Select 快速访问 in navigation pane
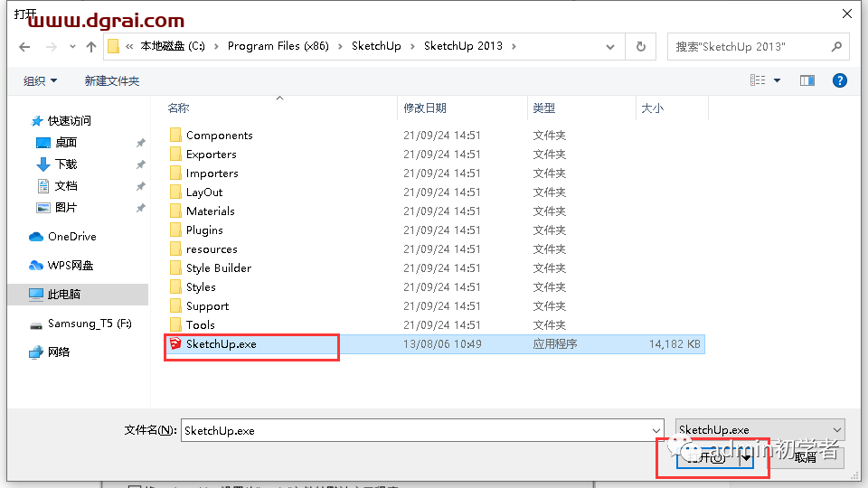The width and height of the screenshot is (868, 488). click(x=70, y=120)
